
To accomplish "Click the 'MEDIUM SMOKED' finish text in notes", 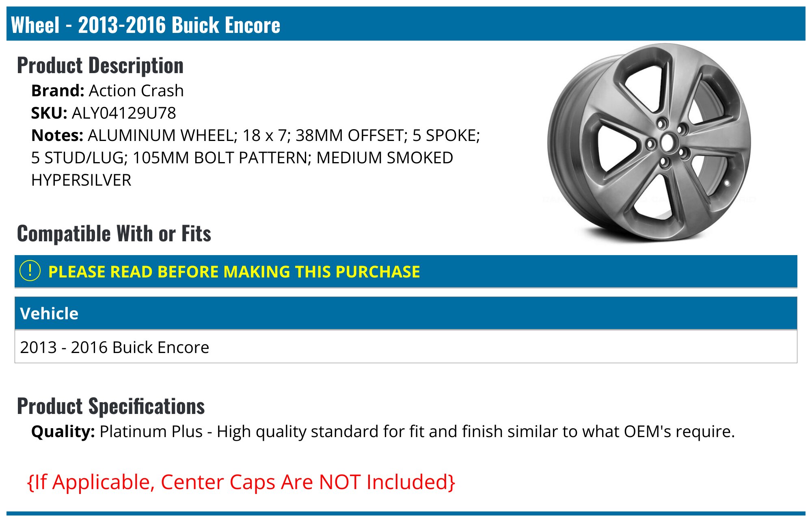I will click(x=384, y=158).
